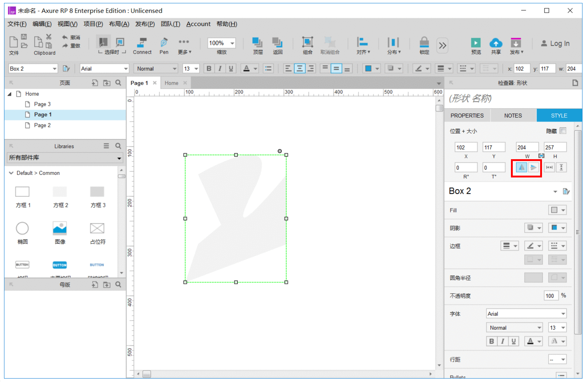Lock the widget with 锁定 icon
Screen dimensions: 588x383
point(424,42)
